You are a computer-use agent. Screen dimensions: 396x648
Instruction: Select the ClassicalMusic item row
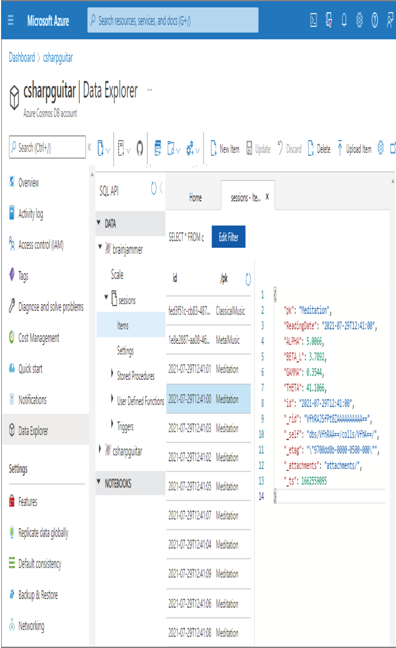pyautogui.click(x=209, y=311)
